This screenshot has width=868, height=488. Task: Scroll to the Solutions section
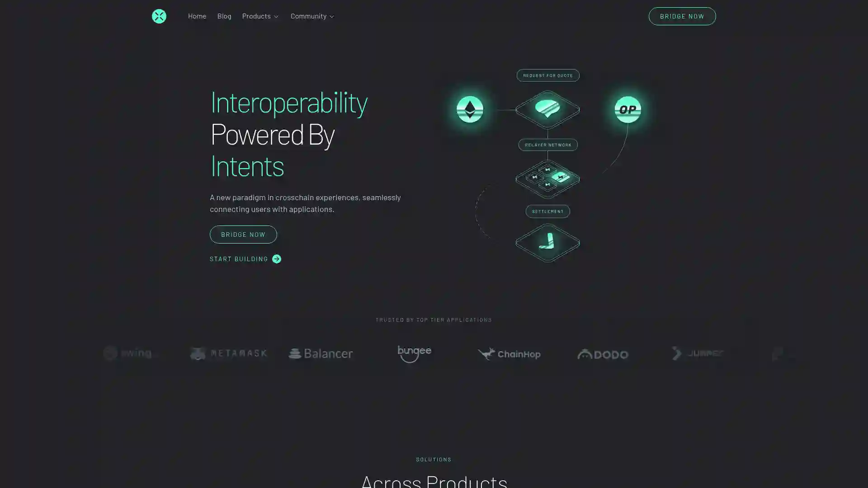(434, 459)
